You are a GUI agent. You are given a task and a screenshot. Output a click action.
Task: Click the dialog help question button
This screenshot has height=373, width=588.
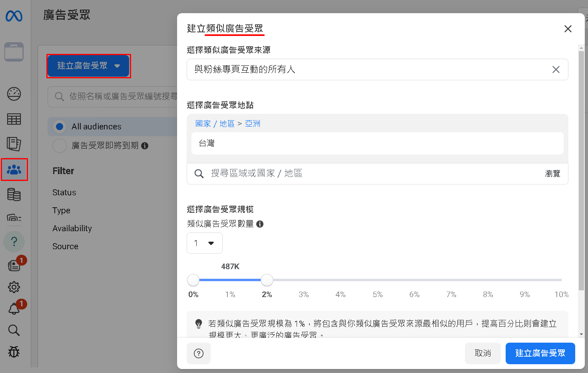[199, 353]
